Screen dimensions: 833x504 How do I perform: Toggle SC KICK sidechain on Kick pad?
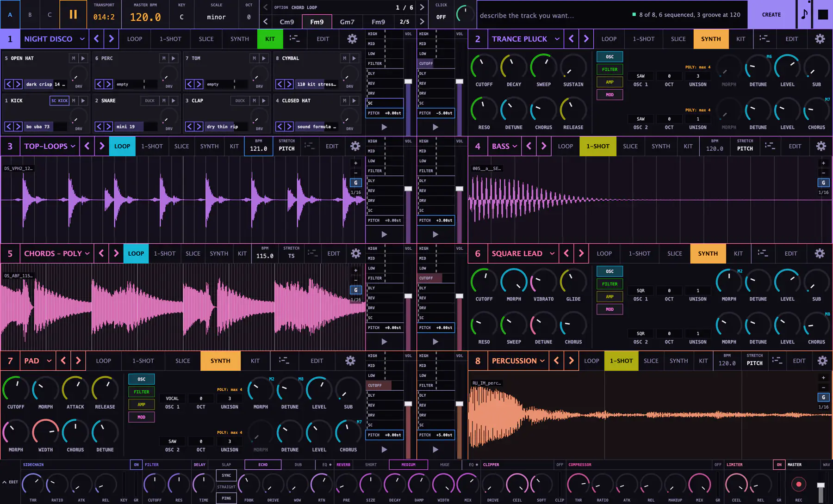coord(59,100)
